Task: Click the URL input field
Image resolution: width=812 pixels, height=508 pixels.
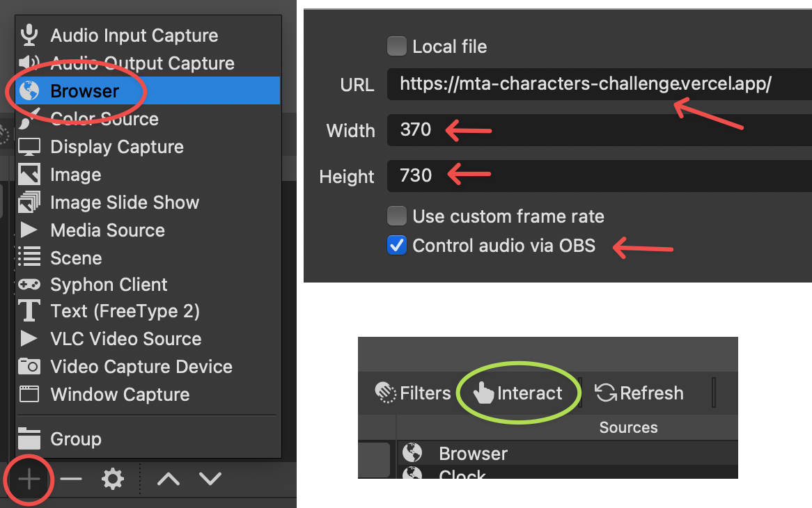Action: click(x=599, y=84)
